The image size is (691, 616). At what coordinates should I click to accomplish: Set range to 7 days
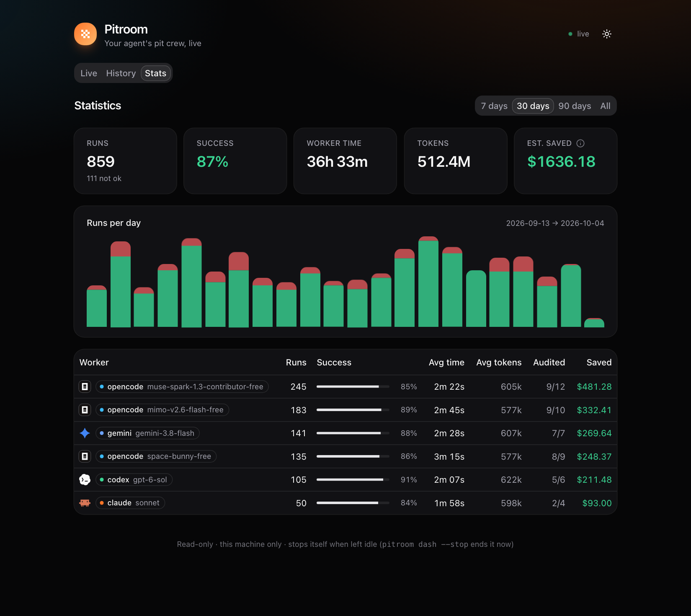494,106
